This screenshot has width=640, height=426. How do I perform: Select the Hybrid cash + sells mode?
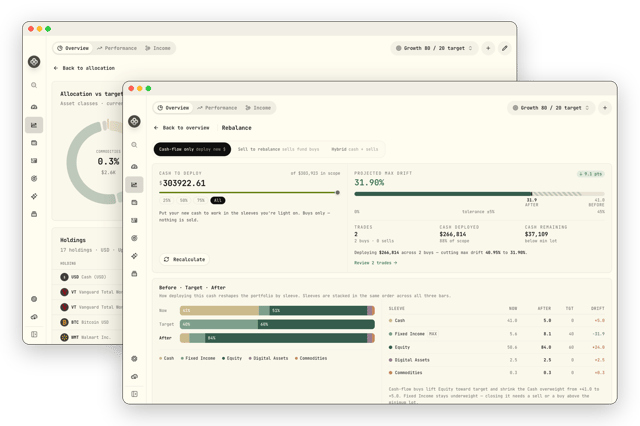pyautogui.click(x=355, y=149)
